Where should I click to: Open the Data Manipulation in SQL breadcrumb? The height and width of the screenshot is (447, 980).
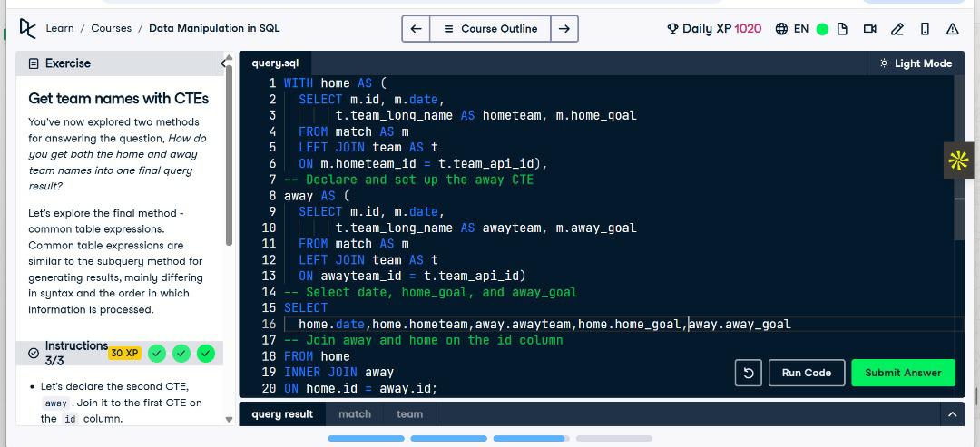click(214, 28)
